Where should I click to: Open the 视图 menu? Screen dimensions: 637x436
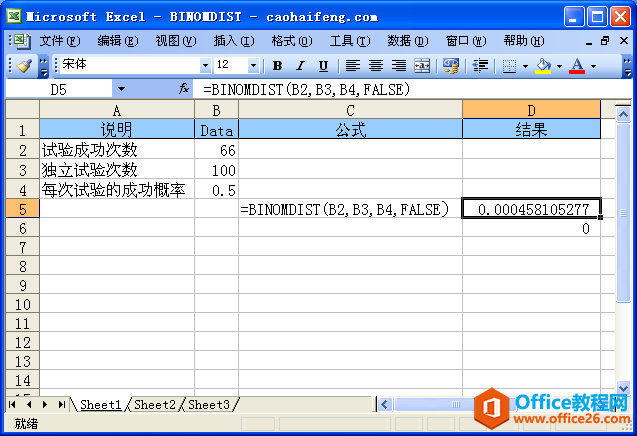point(176,41)
